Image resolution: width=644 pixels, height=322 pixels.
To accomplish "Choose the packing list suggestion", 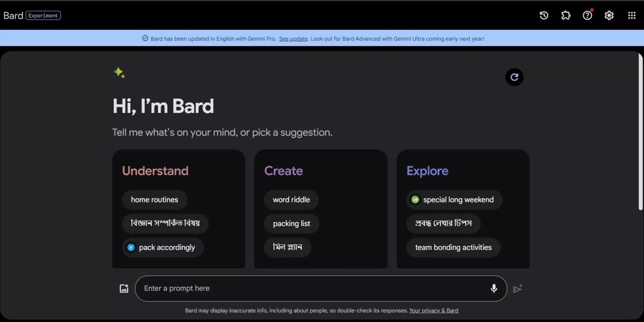I will (292, 223).
